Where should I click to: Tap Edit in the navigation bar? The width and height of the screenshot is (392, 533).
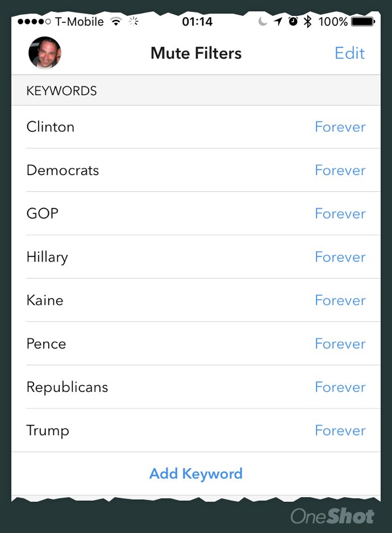(x=349, y=53)
